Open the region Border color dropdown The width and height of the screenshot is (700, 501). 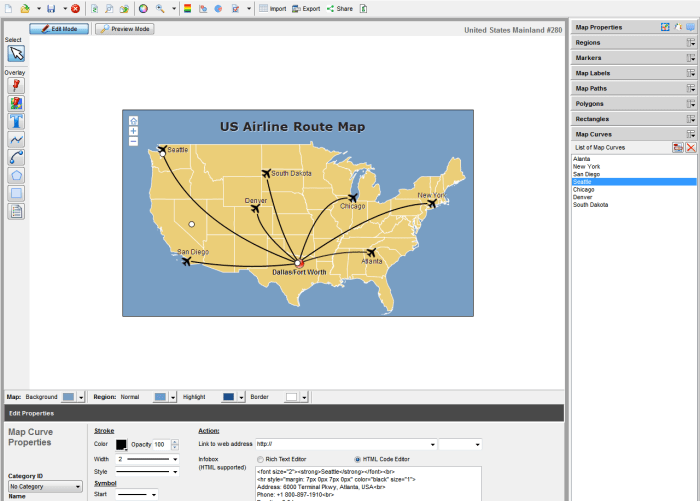[x=304, y=397]
